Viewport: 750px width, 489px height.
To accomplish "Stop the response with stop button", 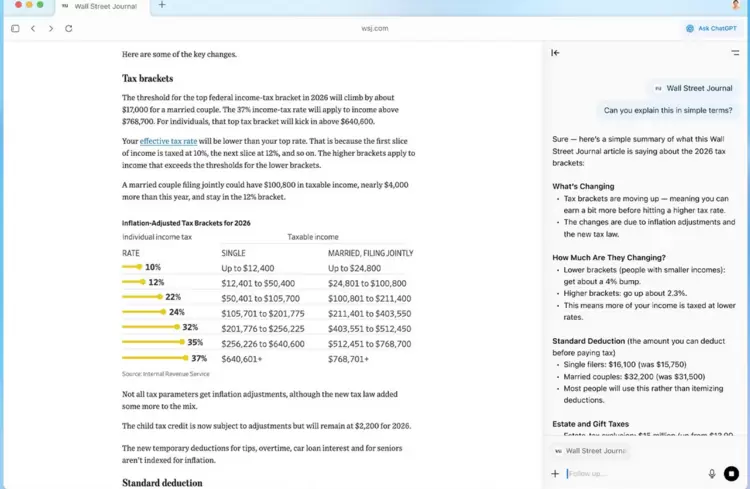I will pyautogui.click(x=732, y=473).
